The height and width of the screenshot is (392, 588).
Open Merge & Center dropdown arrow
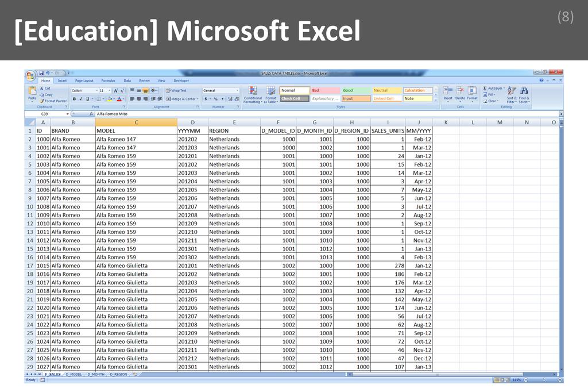[198, 99]
